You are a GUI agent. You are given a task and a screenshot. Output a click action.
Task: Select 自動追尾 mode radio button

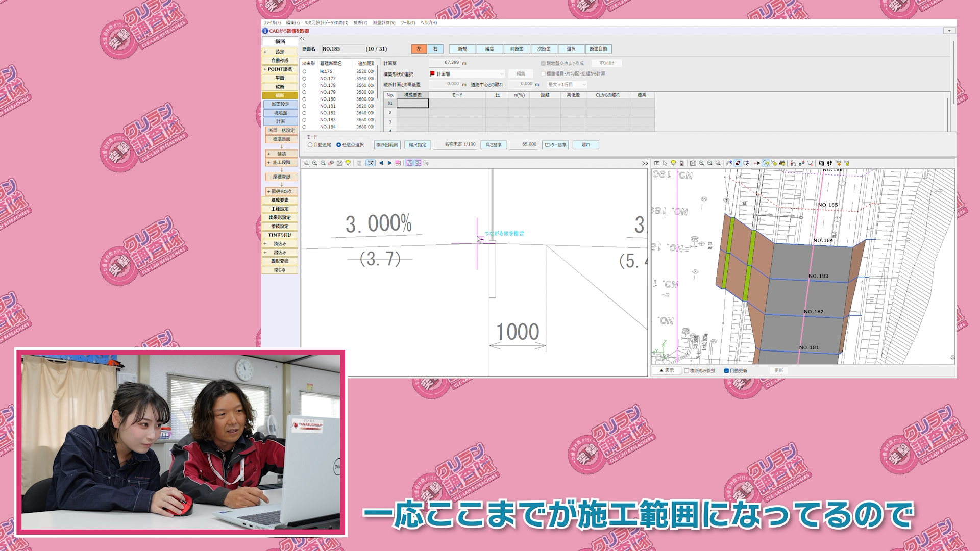310,145
